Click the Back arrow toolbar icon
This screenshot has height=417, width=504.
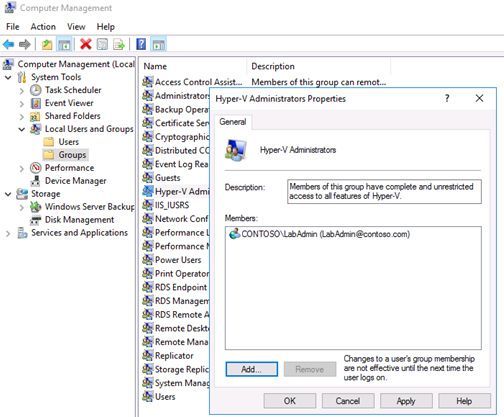click(8, 44)
